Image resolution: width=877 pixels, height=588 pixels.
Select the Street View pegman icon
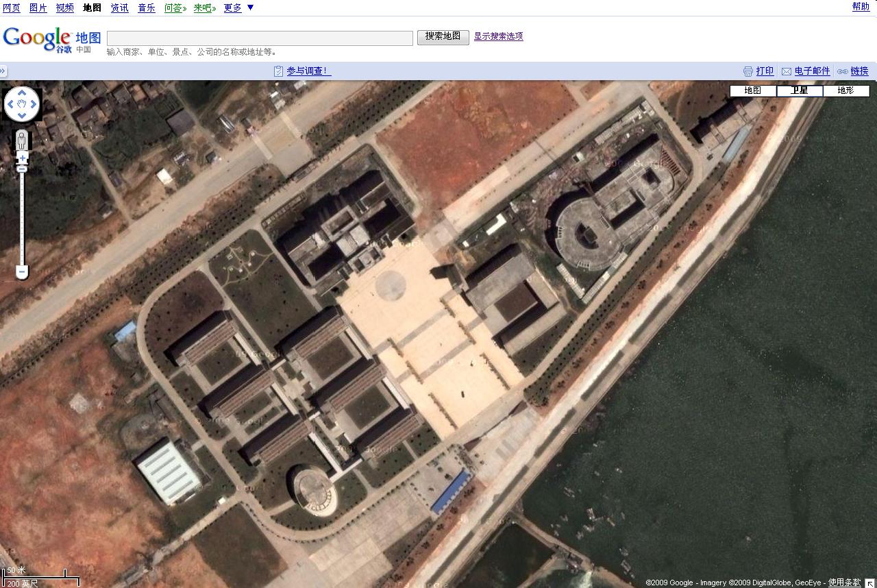coord(22,141)
